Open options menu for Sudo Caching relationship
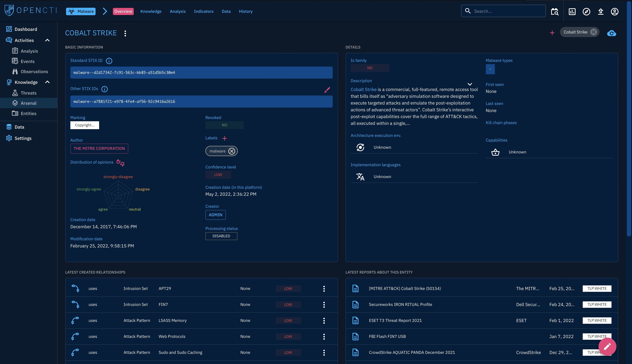The width and height of the screenshot is (632, 364). click(x=324, y=353)
